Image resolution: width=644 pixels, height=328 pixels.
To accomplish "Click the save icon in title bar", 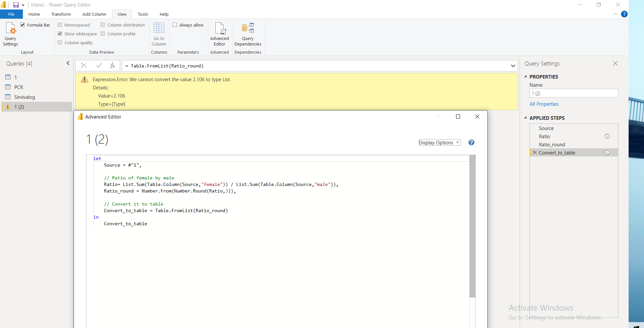I will (16, 5).
